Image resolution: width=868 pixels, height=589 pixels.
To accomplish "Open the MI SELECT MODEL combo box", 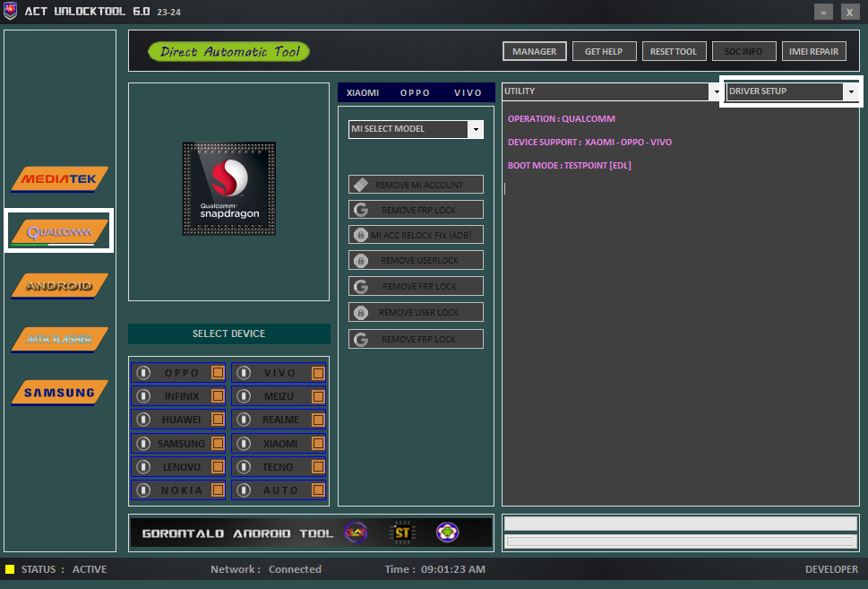I will pos(416,129).
